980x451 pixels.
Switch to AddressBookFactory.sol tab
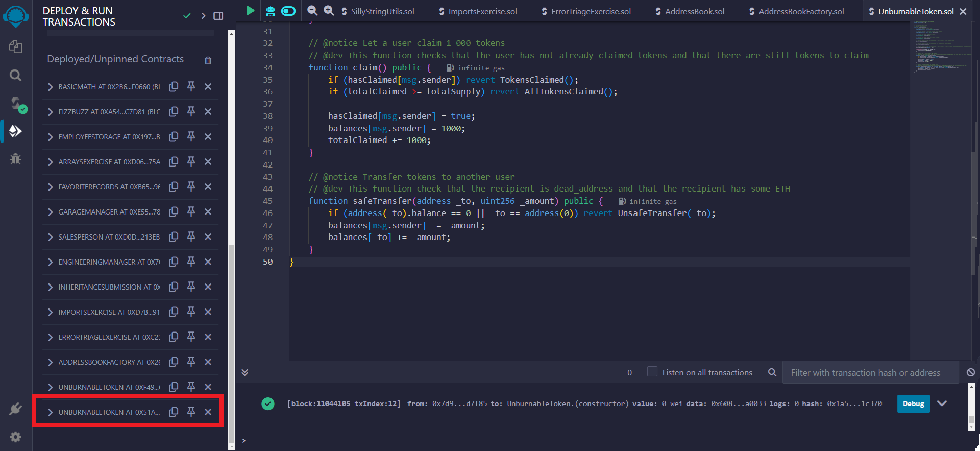tap(796, 11)
